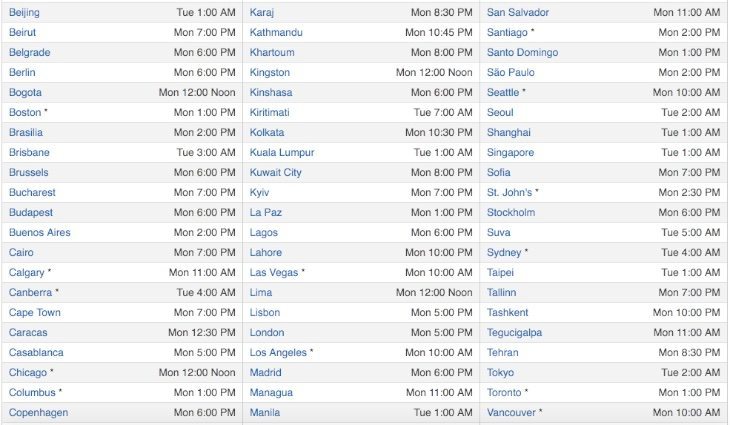730x425 pixels.
Task: Select the Managua link
Action: [x=271, y=393]
